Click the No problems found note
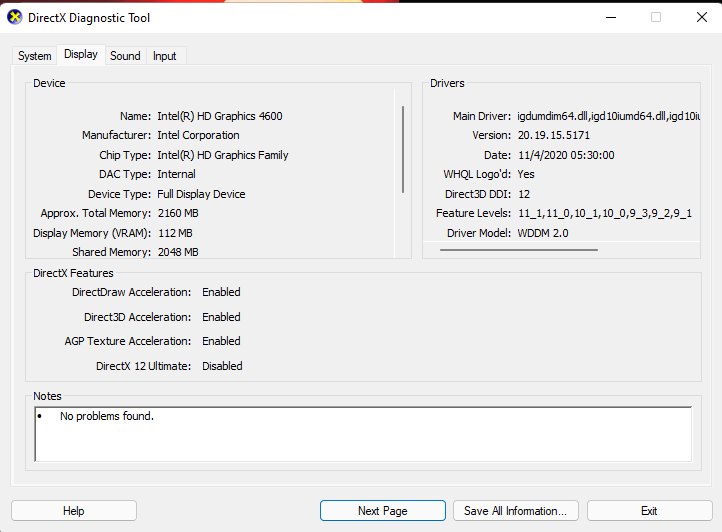 point(107,416)
